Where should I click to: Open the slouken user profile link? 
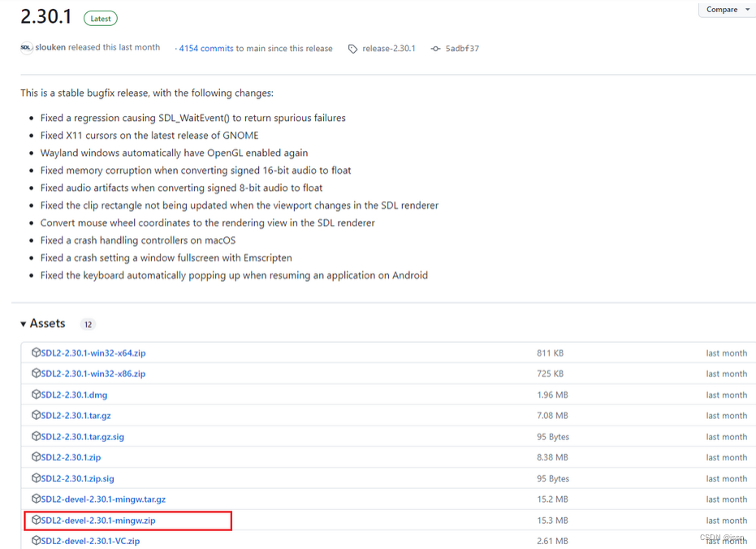point(50,47)
